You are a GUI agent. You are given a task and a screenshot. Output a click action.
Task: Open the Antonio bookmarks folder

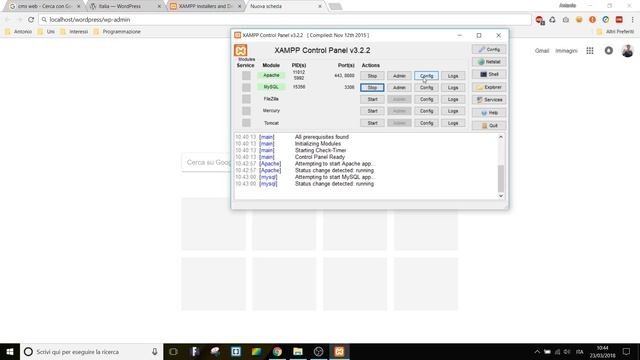coord(18,31)
